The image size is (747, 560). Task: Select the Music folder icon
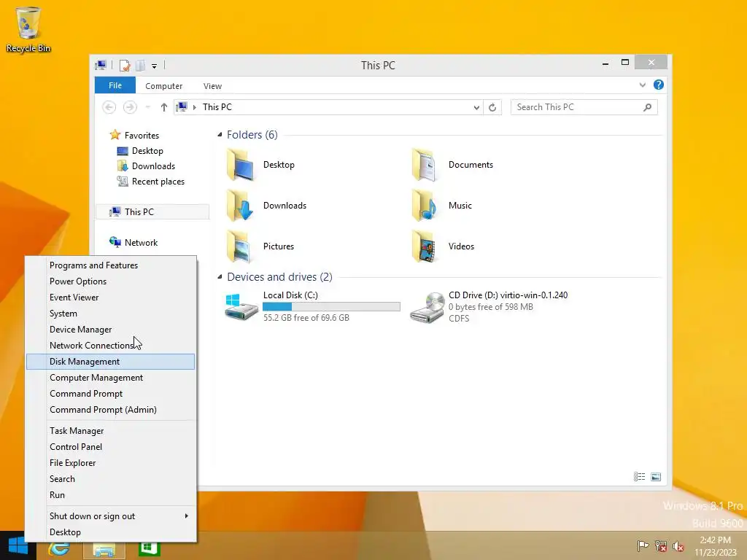[424, 206]
